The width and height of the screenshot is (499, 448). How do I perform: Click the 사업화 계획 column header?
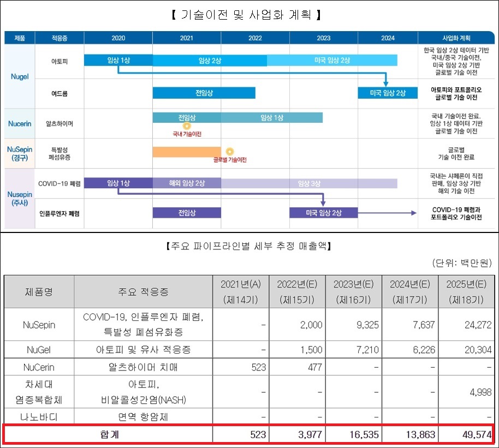tap(456, 38)
